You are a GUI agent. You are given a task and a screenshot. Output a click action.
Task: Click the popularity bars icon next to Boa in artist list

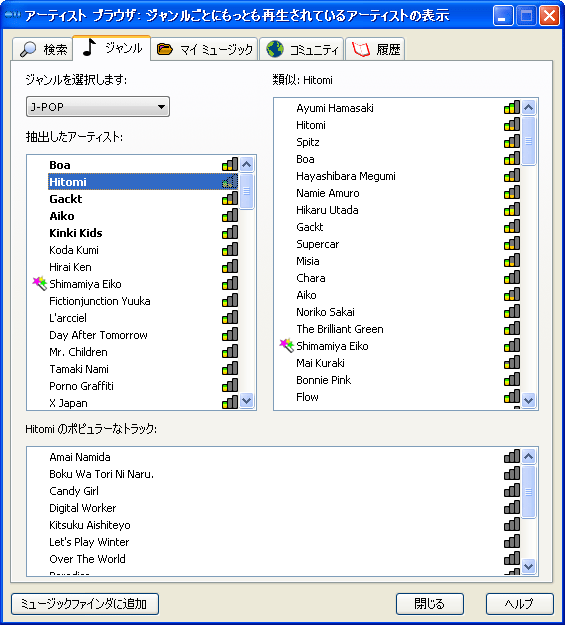pos(230,164)
